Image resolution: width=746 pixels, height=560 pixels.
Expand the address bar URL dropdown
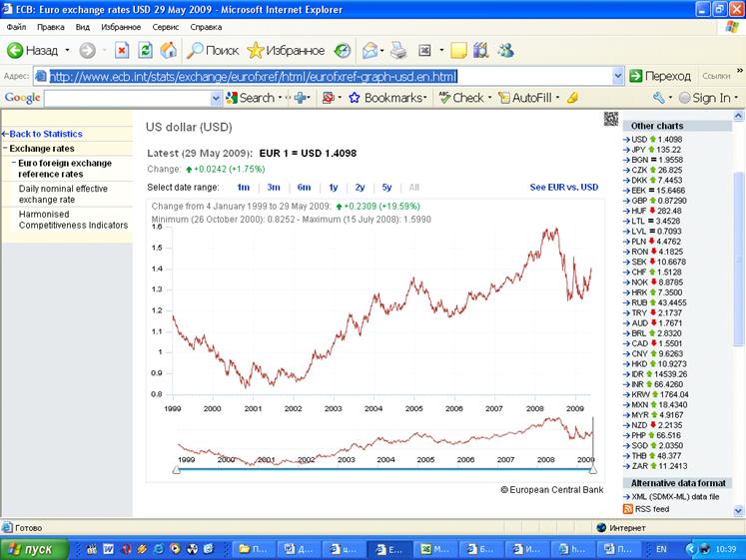(619, 76)
